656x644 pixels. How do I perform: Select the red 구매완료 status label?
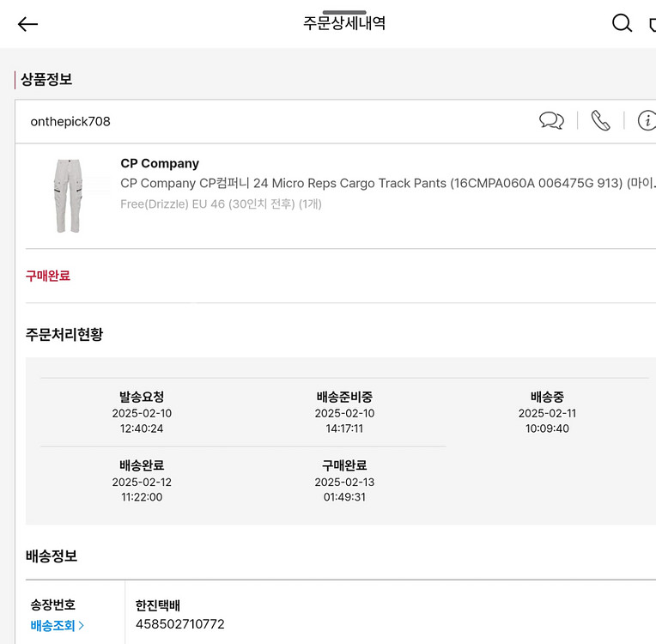[48, 276]
